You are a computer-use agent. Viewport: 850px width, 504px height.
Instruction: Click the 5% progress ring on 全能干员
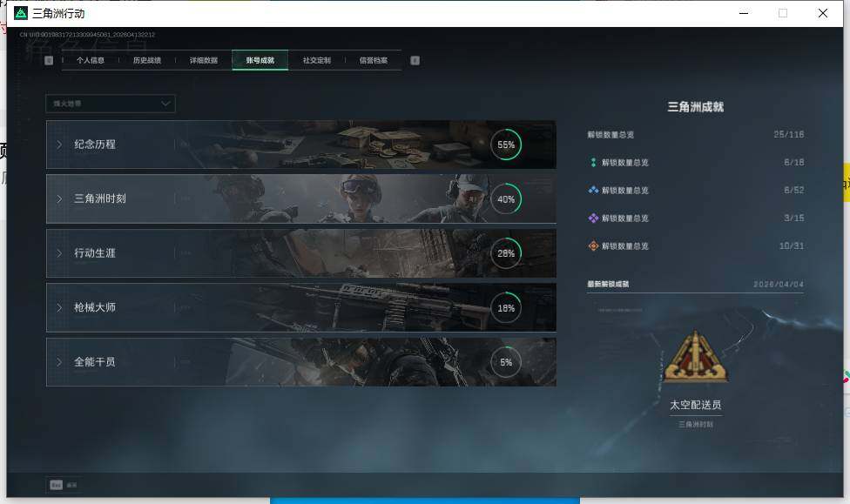(x=506, y=362)
